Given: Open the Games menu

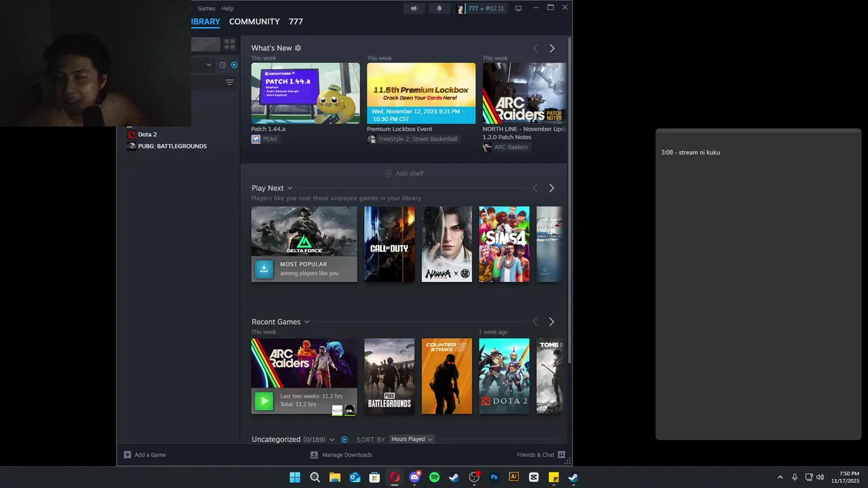Looking at the screenshot, I should click(207, 8).
